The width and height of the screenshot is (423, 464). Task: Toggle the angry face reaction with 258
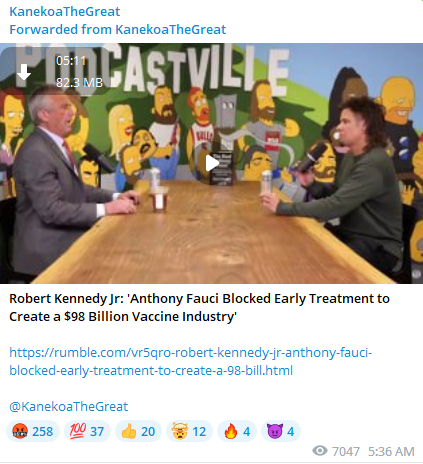[33, 431]
